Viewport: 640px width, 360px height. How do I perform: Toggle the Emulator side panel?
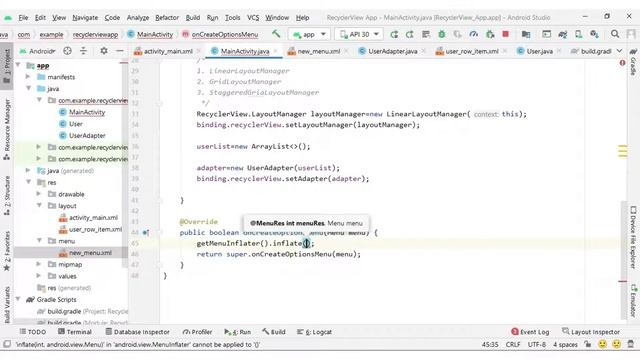pos(633,301)
